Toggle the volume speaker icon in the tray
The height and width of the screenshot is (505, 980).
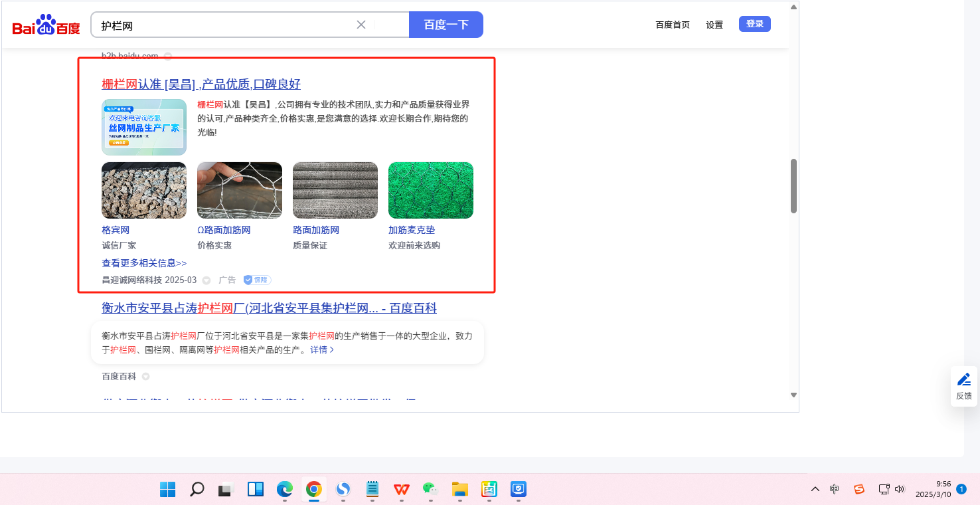[900, 490]
